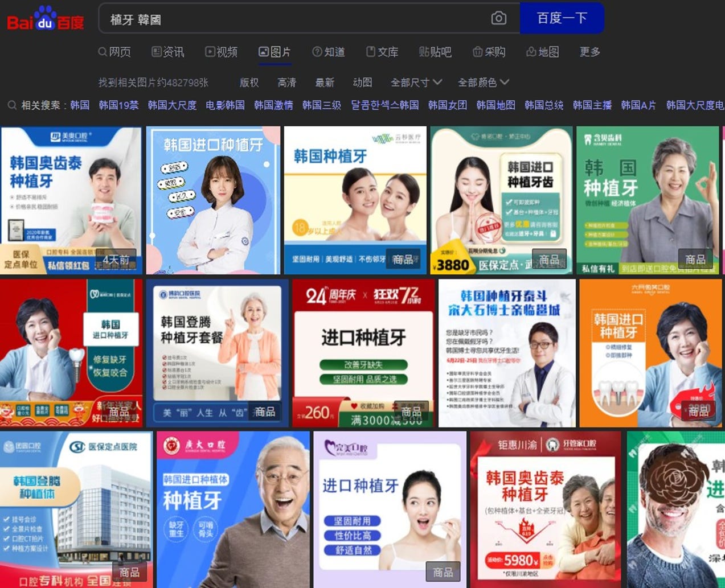
Task: Open the 韩国奥齿泰种植牙 5980 image
Action: [546, 509]
